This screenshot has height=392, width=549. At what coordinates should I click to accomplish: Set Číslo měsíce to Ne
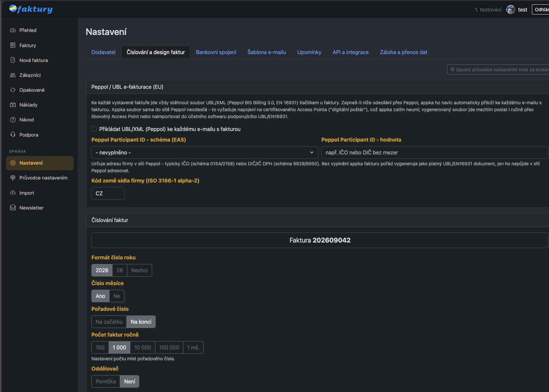point(117,296)
